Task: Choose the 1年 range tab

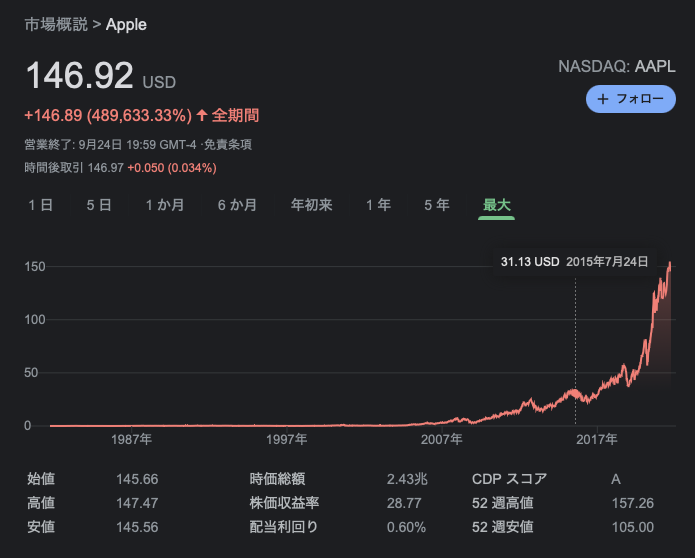Action: click(x=379, y=205)
